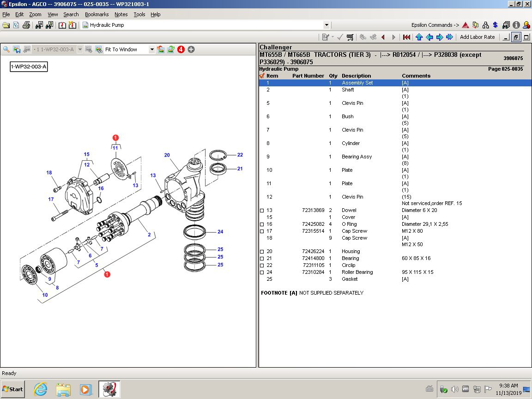Click the Part Number column header
This screenshot has height=399, width=532.
point(308,76)
